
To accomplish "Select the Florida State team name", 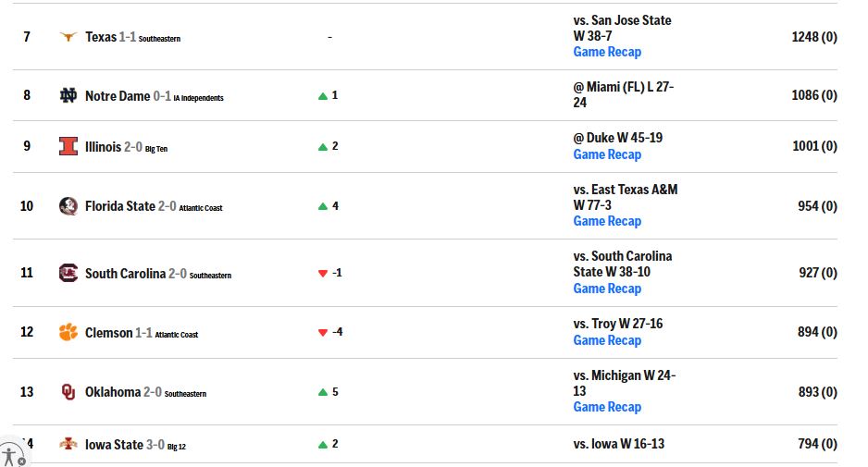I will pyautogui.click(x=120, y=206).
